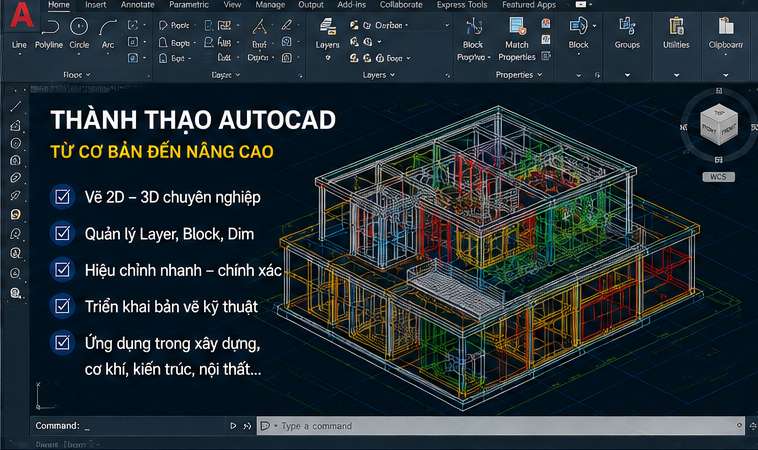Click the magnifier globe icon at left toolbar bottom

[x=15, y=293]
